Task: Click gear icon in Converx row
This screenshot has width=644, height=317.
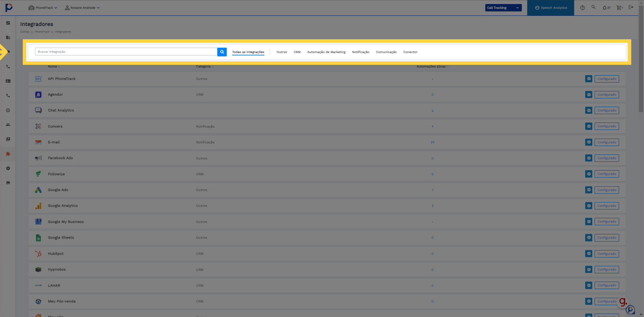Action: pos(589,126)
